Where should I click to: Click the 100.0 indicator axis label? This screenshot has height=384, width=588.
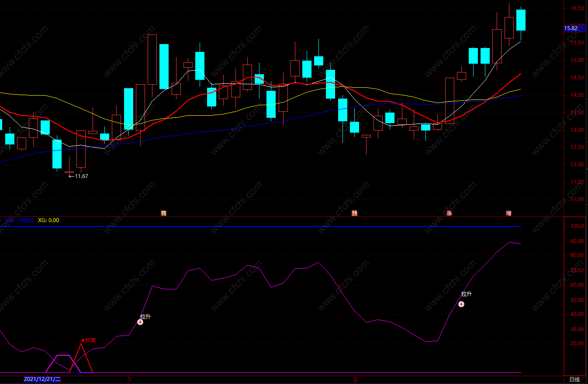coord(578,226)
